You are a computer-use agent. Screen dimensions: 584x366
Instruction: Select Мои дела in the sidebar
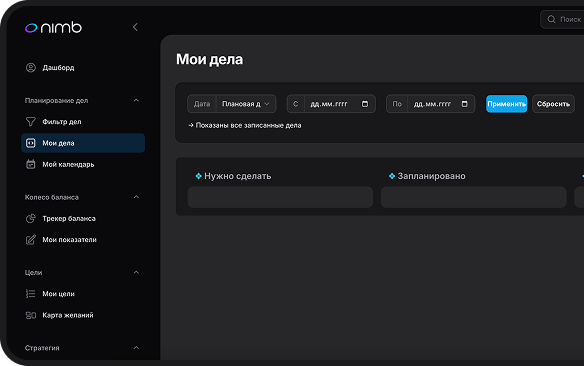[x=83, y=143]
